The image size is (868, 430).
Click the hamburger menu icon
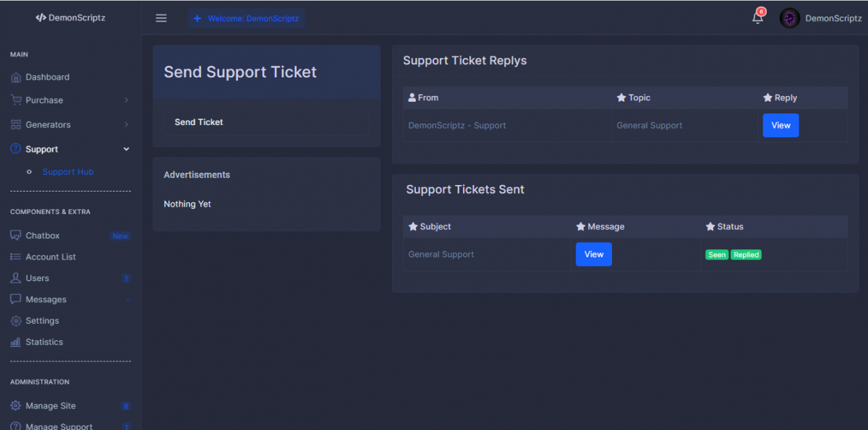[161, 18]
